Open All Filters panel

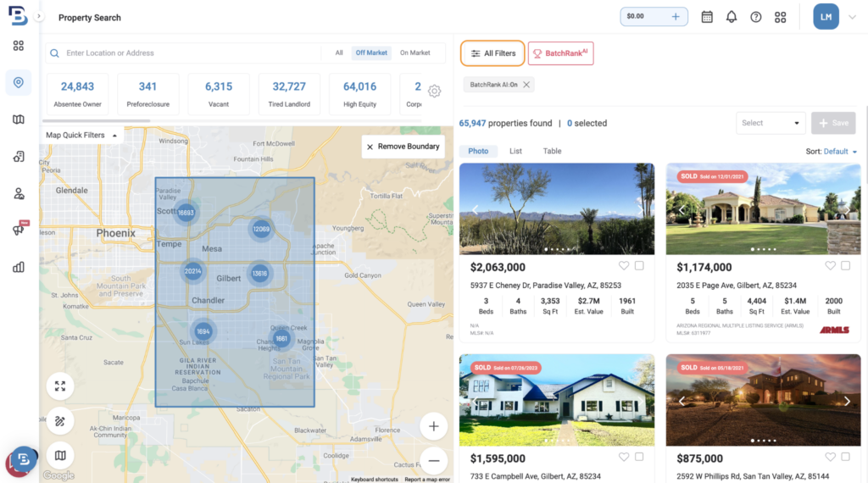coord(492,53)
